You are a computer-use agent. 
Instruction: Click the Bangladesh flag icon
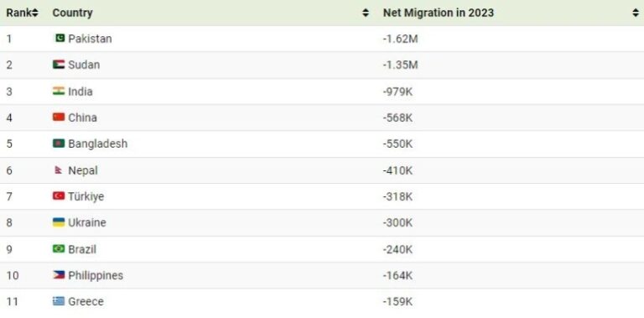point(59,143)
